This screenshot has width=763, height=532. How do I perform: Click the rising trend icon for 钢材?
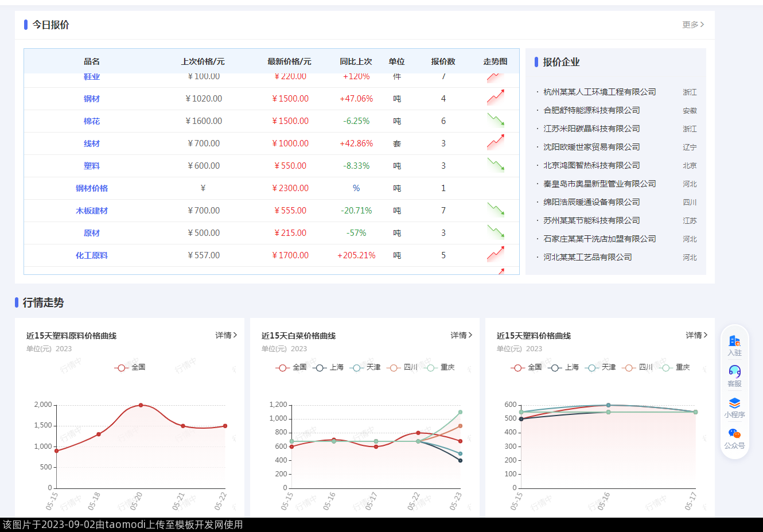(x=496, y=98)
